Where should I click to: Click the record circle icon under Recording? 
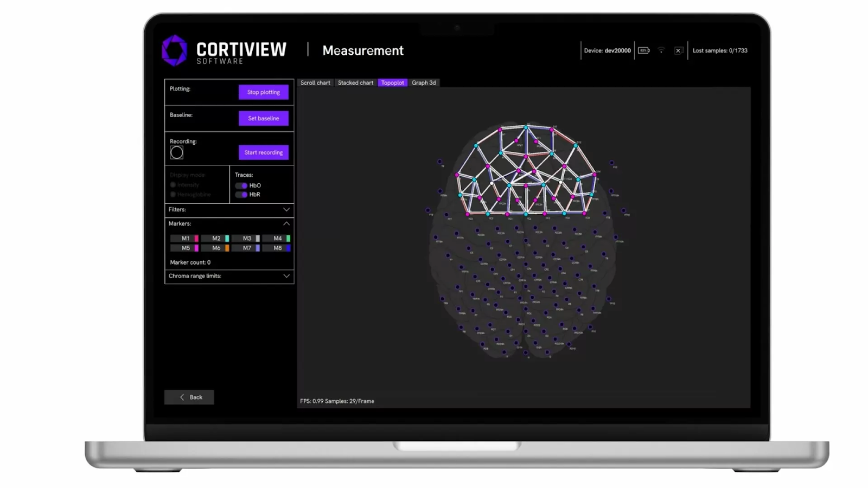click(176, 152)
